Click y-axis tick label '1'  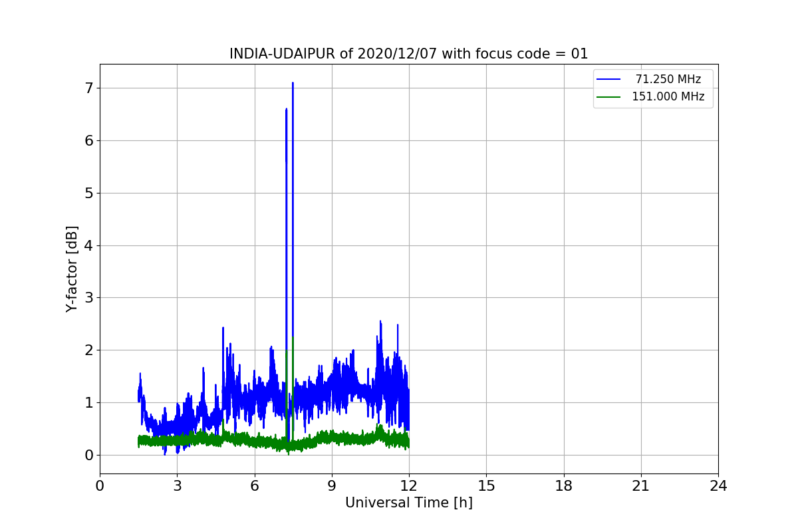(88, 403)
